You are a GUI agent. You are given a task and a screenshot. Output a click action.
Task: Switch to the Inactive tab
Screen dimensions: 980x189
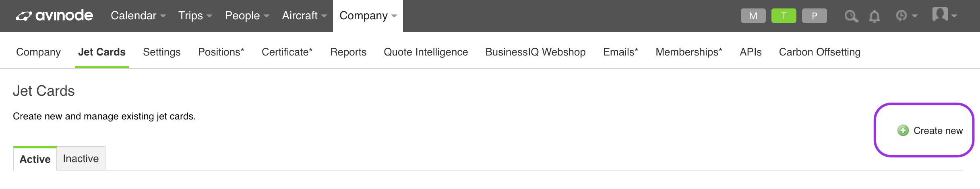coord(81,158)
